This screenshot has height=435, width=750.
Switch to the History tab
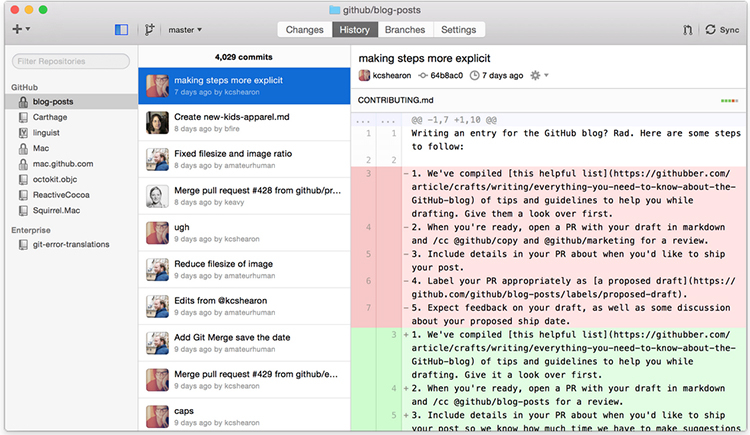354,30
